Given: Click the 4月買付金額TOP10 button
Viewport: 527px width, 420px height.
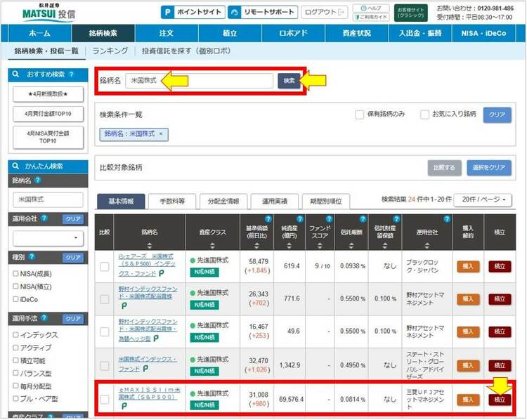Looking at the screenshot, I should [48, 114].
